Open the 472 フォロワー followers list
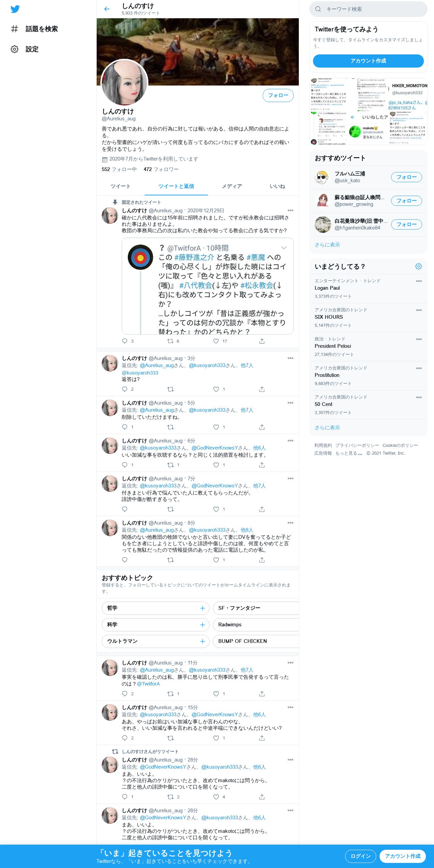The height and width of the screenshot is (868, 434). click(x=161, y=169)
